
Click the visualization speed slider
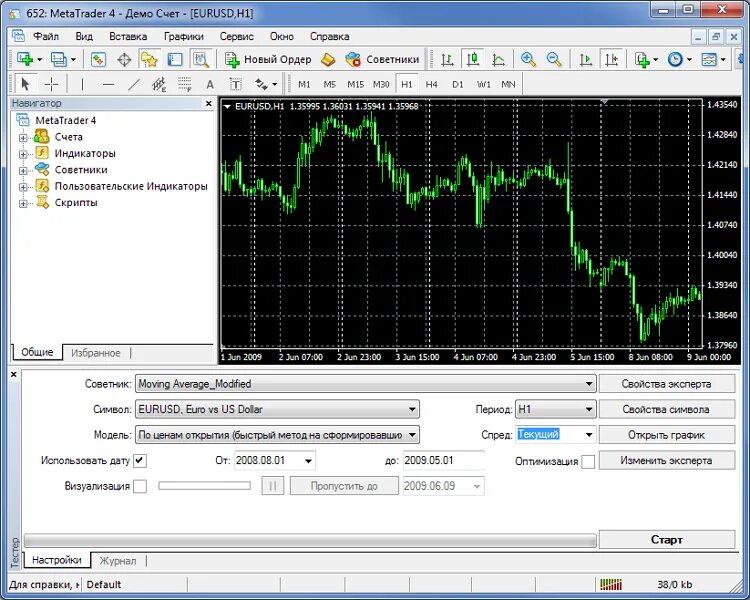coord(204,486)
